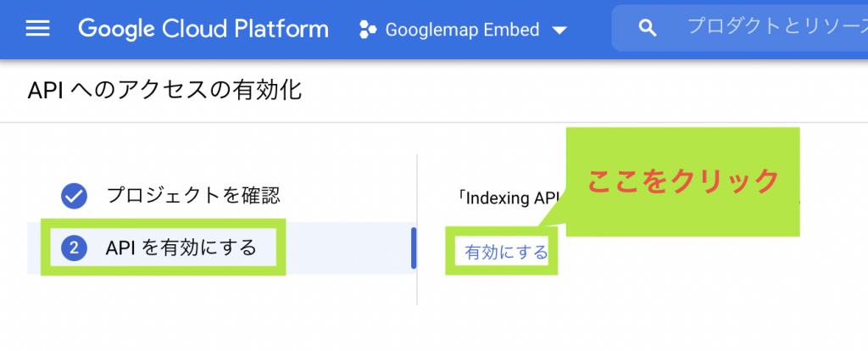Click the search magnifier icon

point(647,28)
